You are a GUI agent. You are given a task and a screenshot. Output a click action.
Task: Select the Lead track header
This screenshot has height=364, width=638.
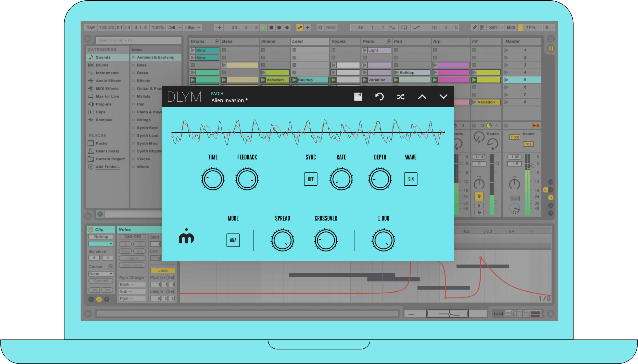(x=310, y=41)
